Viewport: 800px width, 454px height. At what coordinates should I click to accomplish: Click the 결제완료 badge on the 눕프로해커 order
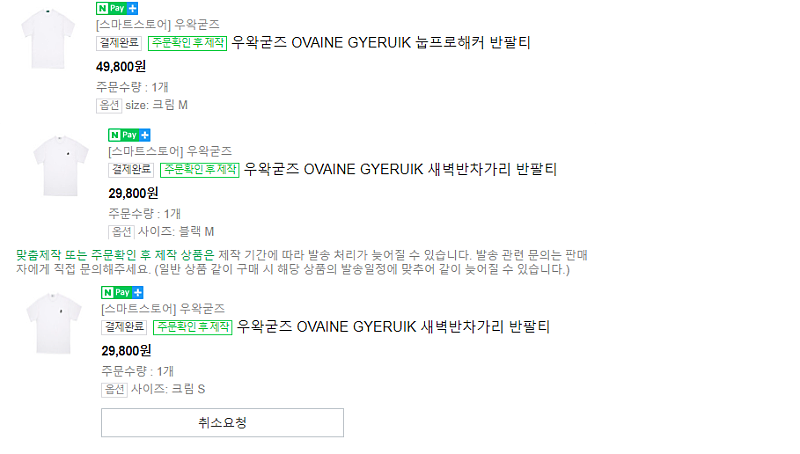click(x=119, y=43)
